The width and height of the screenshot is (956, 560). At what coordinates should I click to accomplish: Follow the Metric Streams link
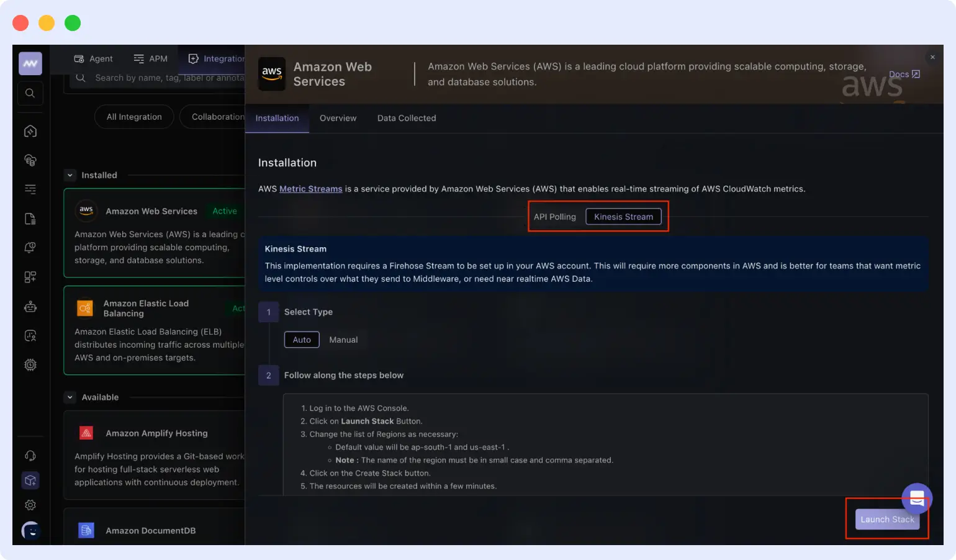tap(311, 189)
